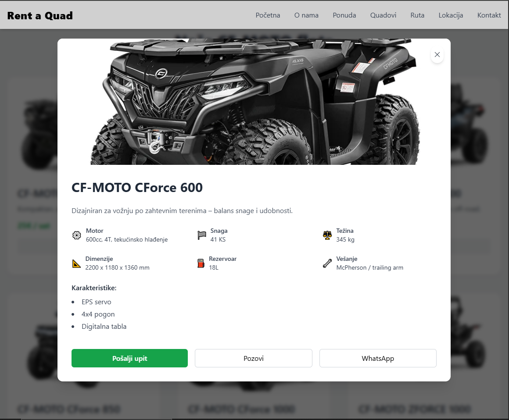Click the CF-MOTO CForce 600 heading
Screen dimensions: 509x420
[x=137, y=188]
